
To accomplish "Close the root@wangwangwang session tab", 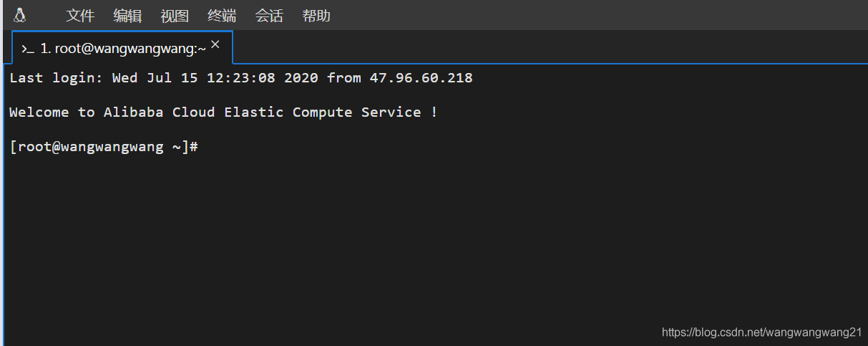I will (x=215, y=44).
